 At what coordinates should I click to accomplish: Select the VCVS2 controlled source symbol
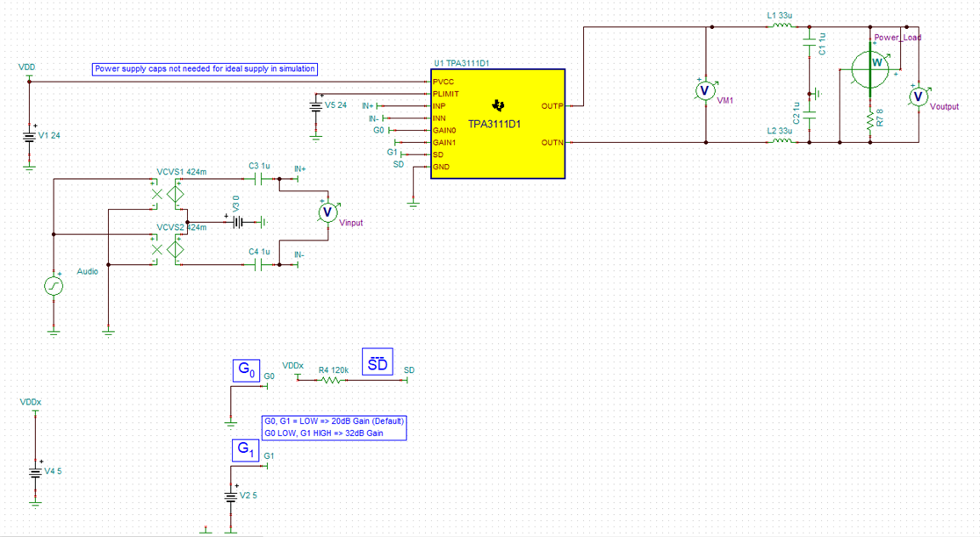(168, 250)
